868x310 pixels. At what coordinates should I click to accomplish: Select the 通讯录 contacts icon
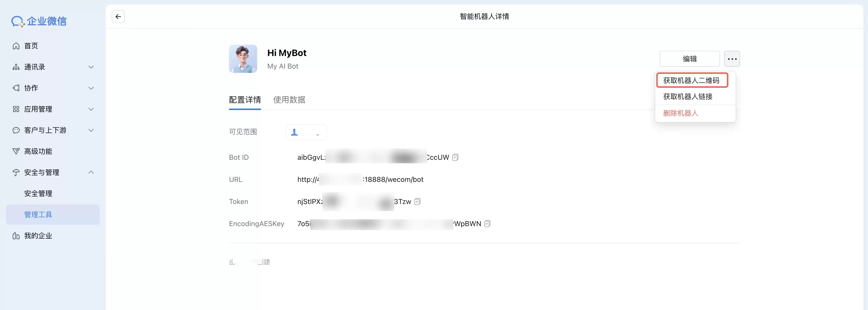pos(16,67)
